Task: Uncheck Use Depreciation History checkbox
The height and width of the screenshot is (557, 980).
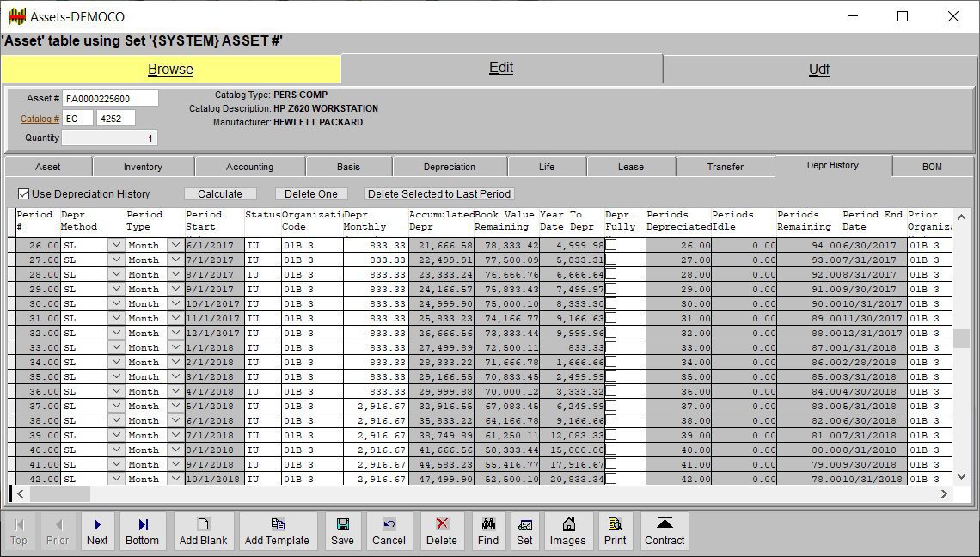Action: click(24, 194)
